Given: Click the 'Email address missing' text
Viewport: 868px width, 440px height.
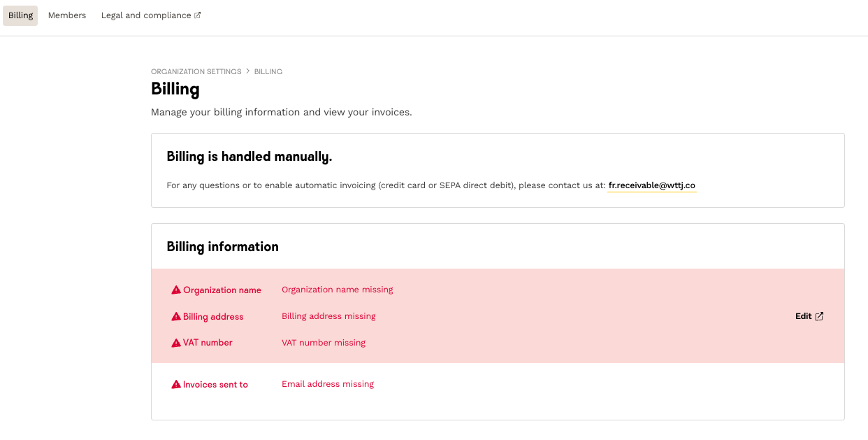Looking at the screenshot, I should (x=327, y=384).
